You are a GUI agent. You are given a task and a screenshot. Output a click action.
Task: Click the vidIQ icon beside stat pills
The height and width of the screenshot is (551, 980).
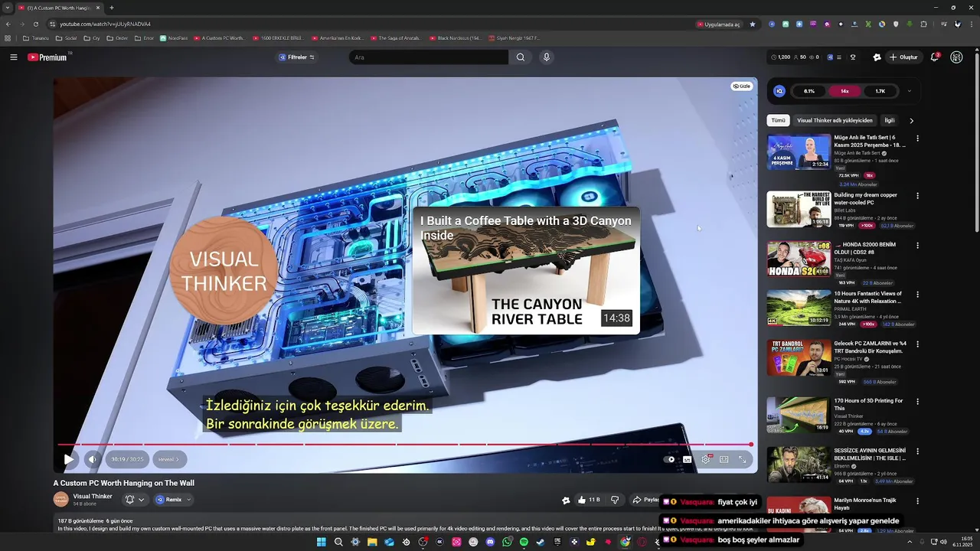tap(779, 91)
